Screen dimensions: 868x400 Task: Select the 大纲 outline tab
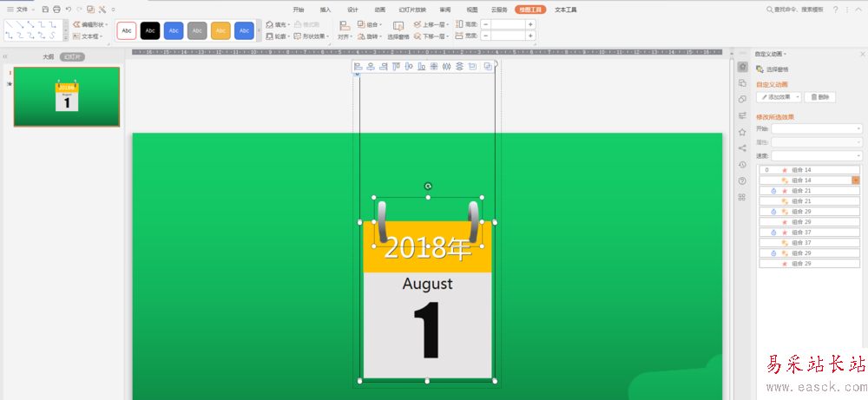49,56
